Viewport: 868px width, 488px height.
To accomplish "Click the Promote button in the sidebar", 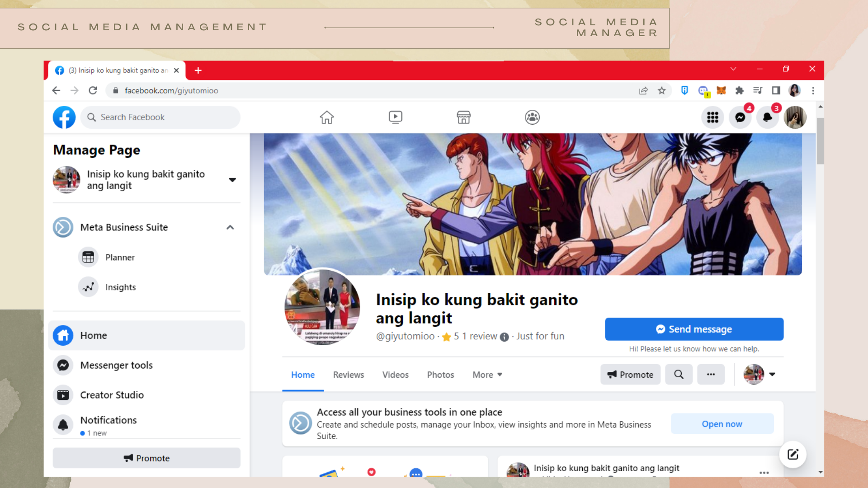I will [x=146, y=458].
